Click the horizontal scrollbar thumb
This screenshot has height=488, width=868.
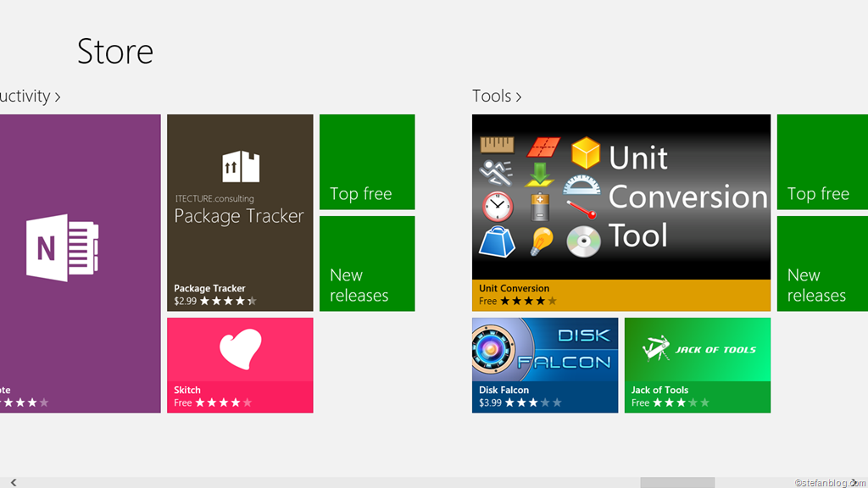click(x=677, y=482)
